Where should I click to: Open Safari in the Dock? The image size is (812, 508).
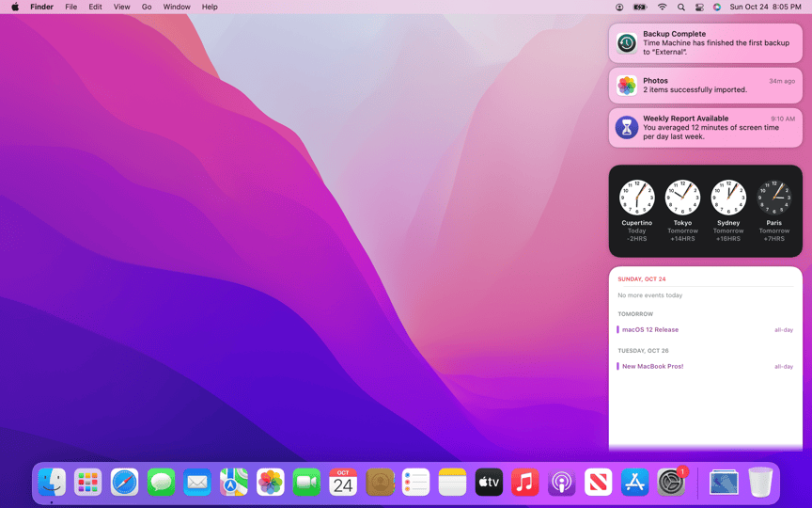point(124,482)
